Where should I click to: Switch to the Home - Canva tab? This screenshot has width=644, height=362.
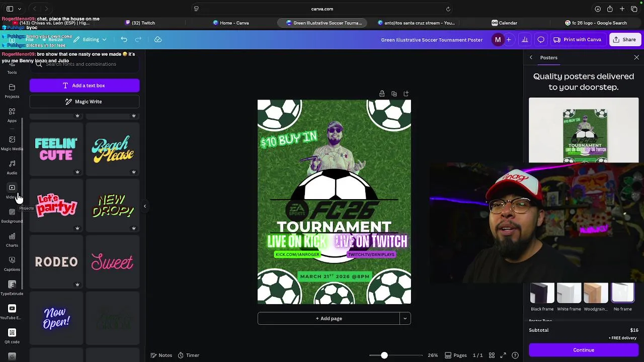click(231, 23)
